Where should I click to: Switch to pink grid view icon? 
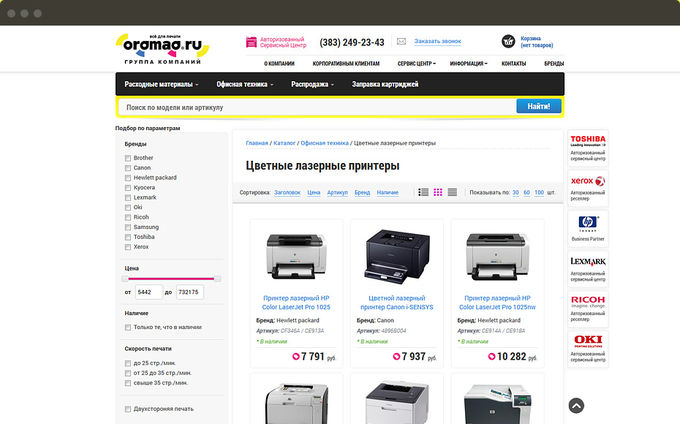pyautogui.click(x=437, y=191)
